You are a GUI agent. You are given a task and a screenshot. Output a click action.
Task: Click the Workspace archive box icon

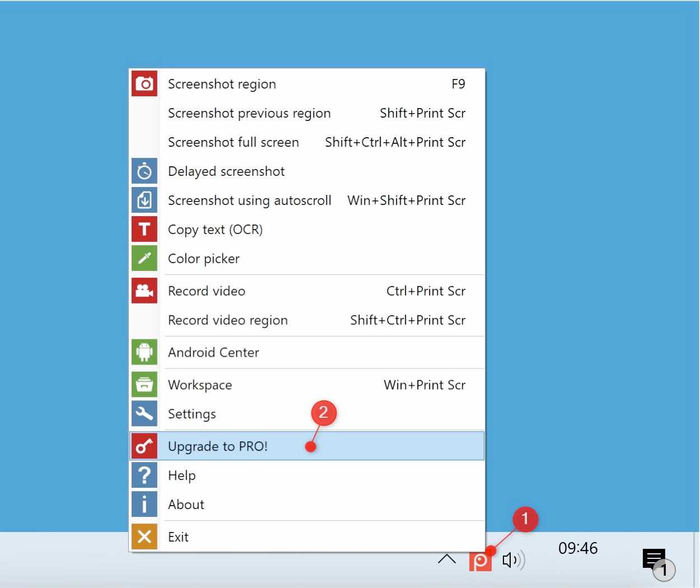pyautogui.click(x=144, y=385)
